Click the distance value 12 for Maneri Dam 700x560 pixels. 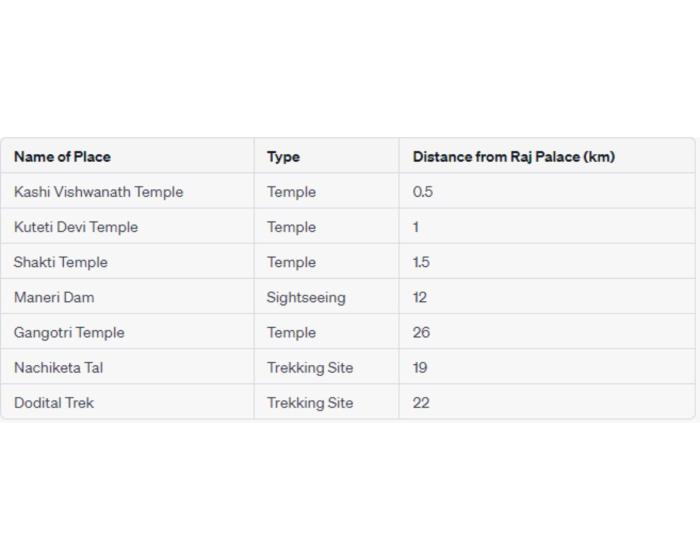(x=420, y=297)
